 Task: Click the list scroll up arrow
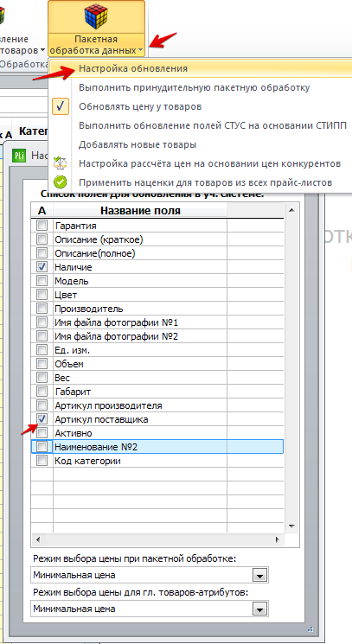click(x=291, y=210)
